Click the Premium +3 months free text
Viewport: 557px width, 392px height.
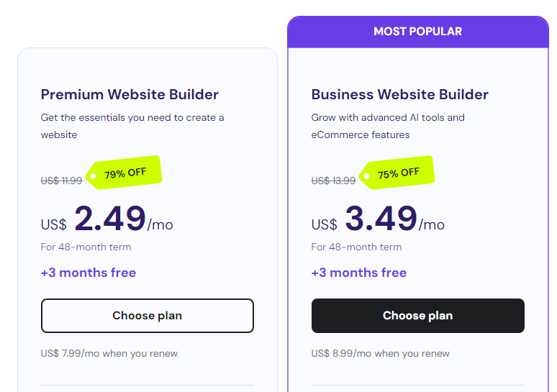coord(89,273)
